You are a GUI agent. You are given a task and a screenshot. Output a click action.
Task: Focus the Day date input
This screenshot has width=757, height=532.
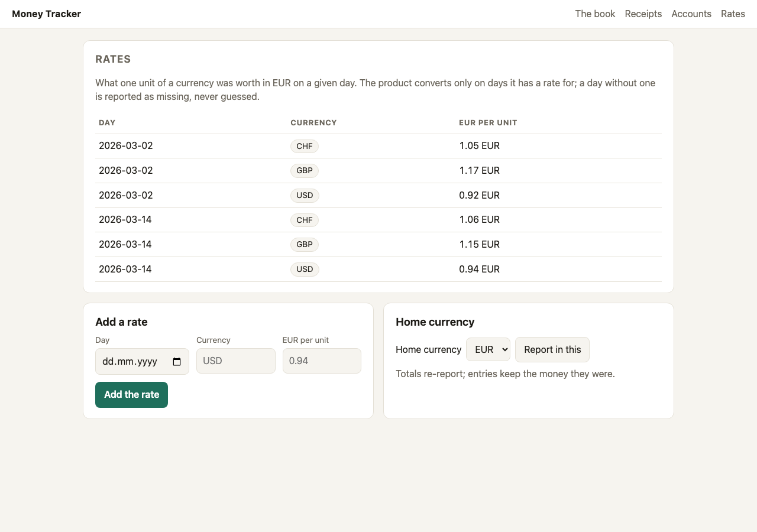[142, 361]
